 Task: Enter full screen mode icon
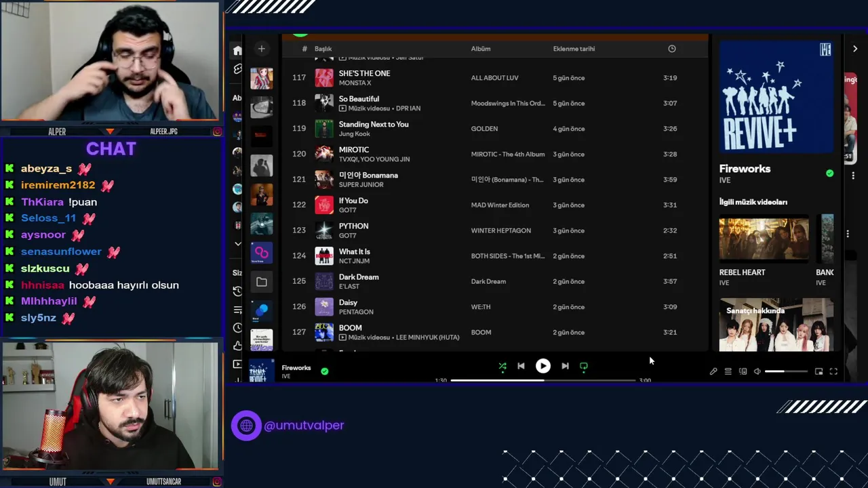coord(833,371)
